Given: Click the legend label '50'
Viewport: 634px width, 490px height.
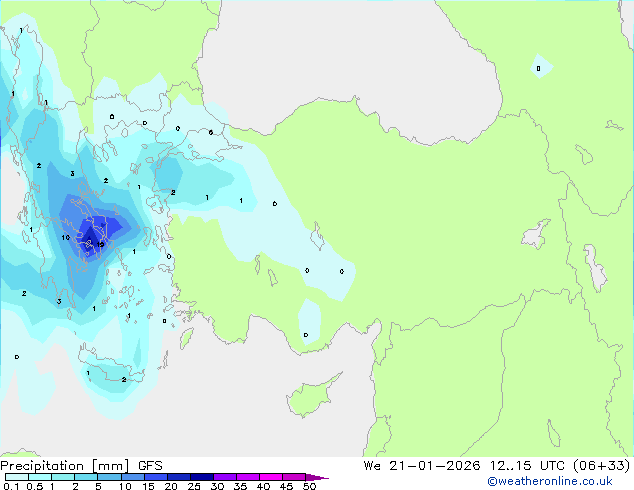Looking at the screenshot, I should (310, 486).
